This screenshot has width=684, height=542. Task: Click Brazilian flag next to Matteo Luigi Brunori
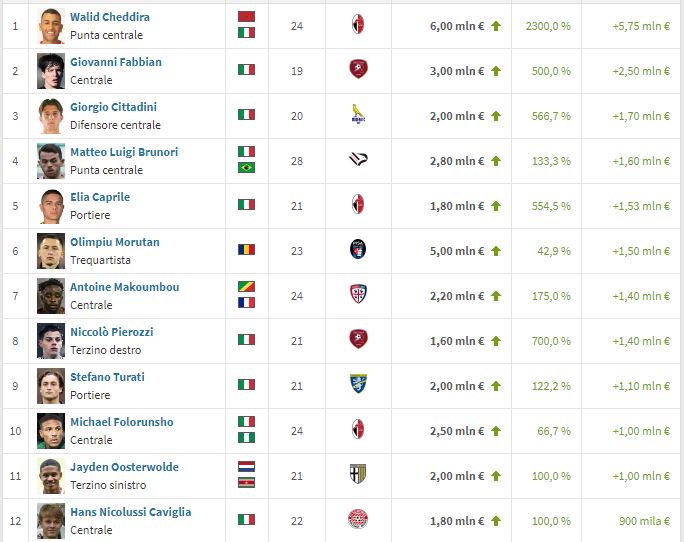coord(246,168)
